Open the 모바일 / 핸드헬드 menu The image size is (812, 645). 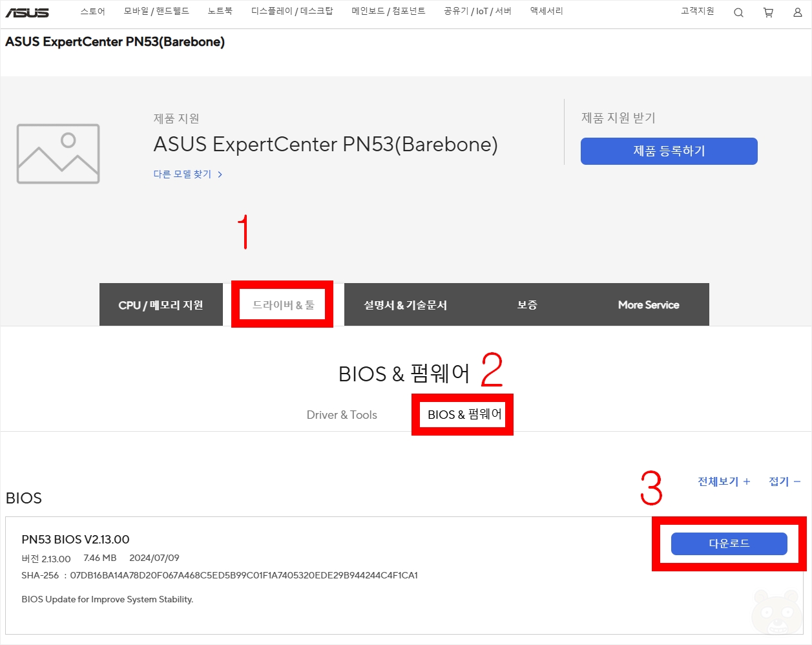tap(156, 11)
